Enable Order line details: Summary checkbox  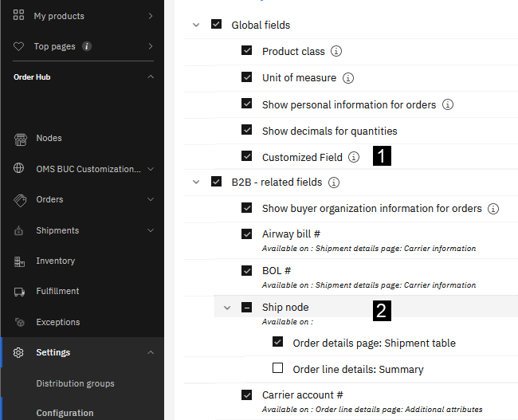click(x=278, y=368)
